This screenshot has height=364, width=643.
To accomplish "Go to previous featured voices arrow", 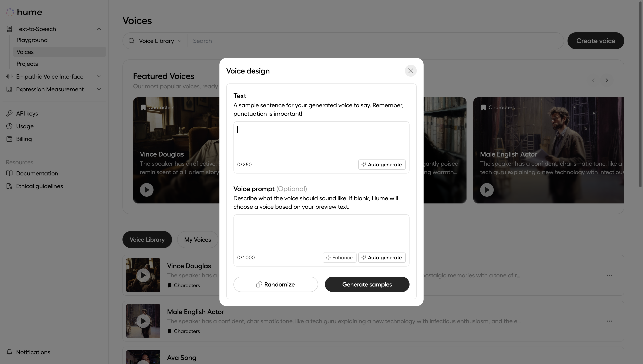I will (x=593, y=80).
